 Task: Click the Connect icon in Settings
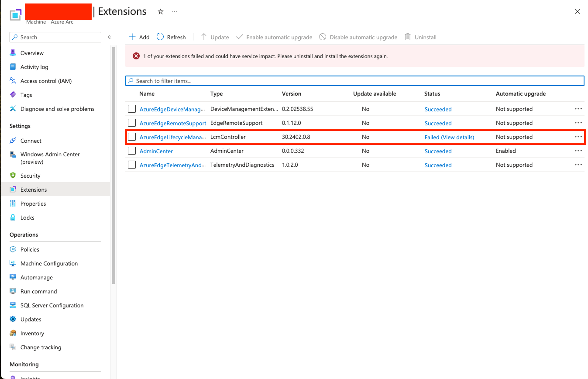(13, 141)
